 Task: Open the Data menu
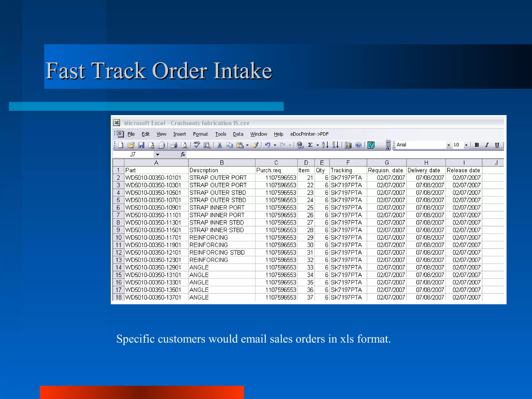[x=238, y=134]
